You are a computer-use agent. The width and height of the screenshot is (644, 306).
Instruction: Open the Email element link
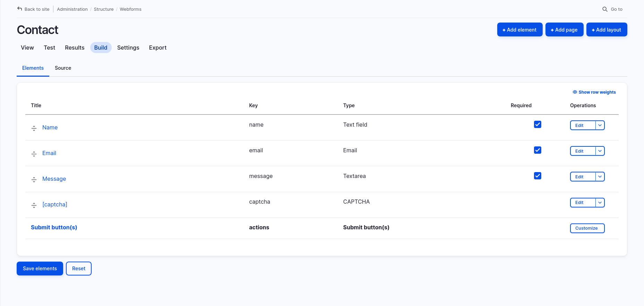point(49,153)
